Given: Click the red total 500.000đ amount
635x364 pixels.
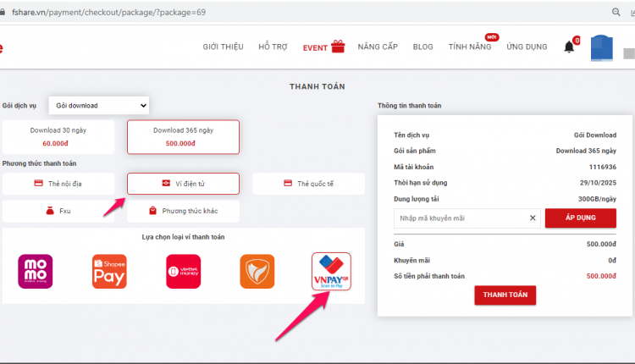Looking at the screenshot, I should [x=601, y=276].
